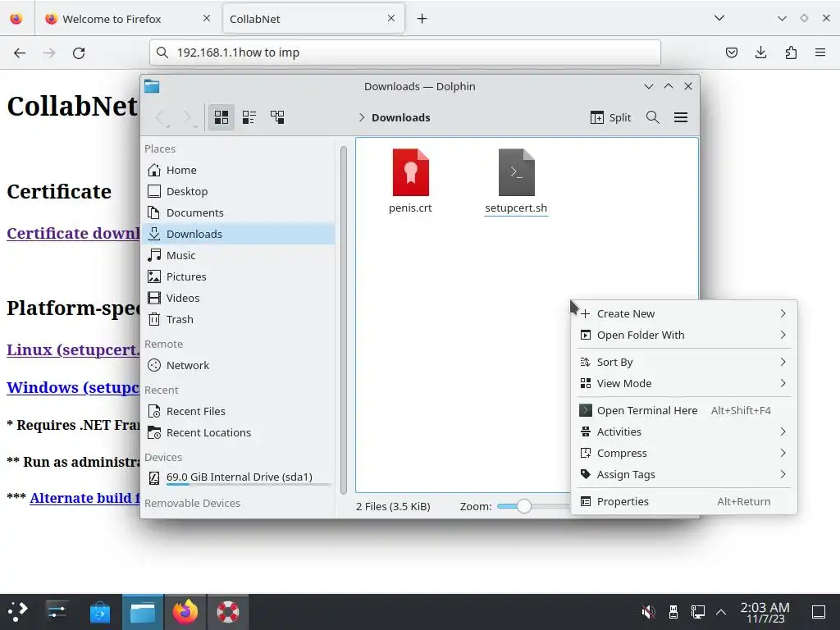840x630 pixels.
Task: Switch Dolphin to Details view mode
Action: pyautogui.click(x=277, y=117)
